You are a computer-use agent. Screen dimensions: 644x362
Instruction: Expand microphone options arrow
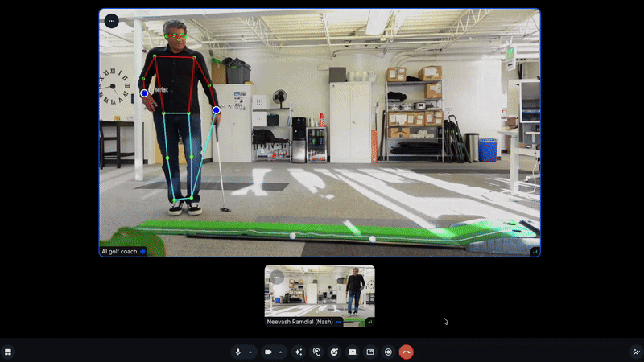tap(250, 352)
